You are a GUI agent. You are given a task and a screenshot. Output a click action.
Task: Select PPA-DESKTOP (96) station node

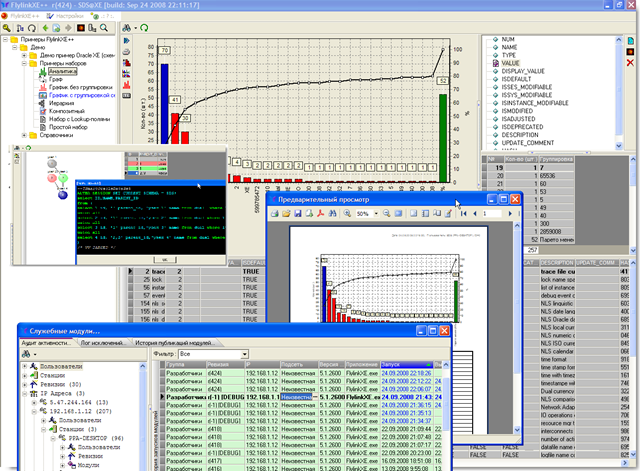pos(96,438)
